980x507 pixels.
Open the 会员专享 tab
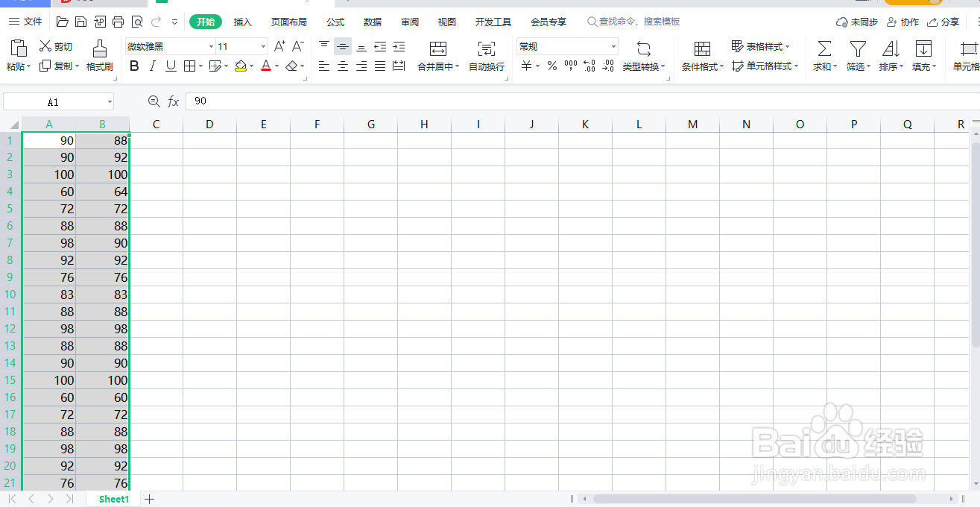point(549,22)
